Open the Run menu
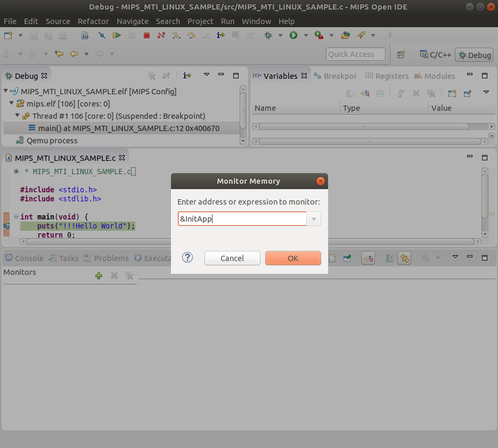Screen dimensions: 498x448 [x=228, y=21]
